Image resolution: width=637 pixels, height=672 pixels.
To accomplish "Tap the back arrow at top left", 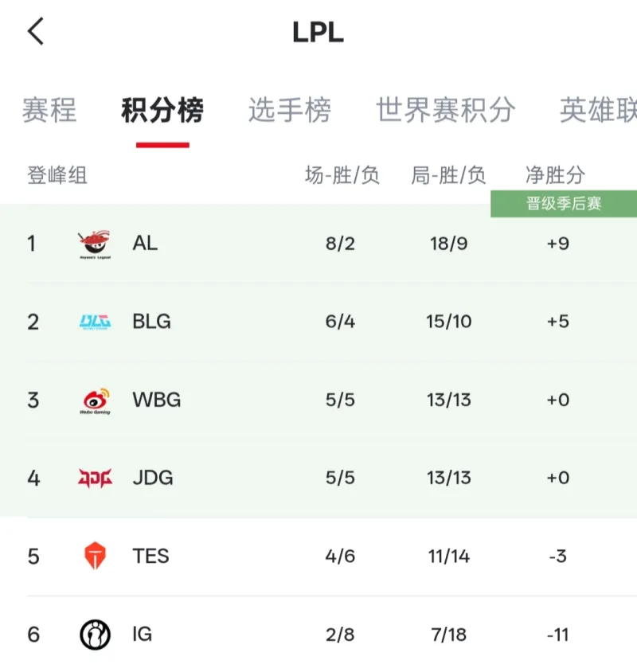I will (x=35, y=32).
